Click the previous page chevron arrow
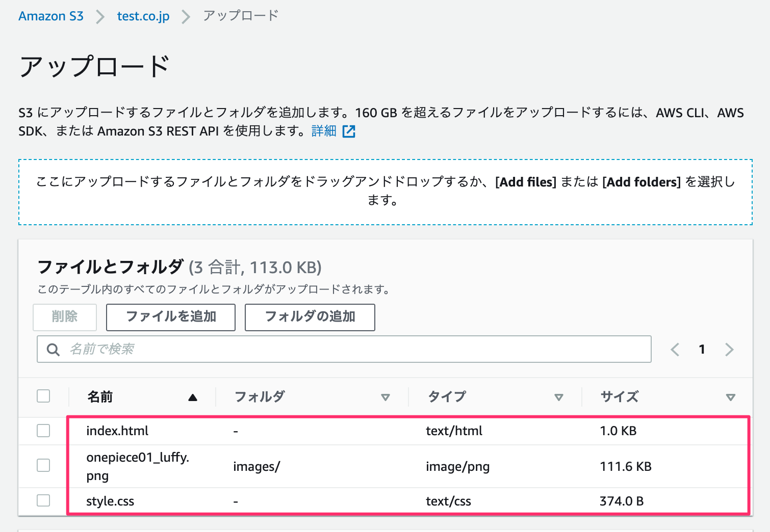The height and width of the screenshot is (532, 770). [x=675, y=349]
